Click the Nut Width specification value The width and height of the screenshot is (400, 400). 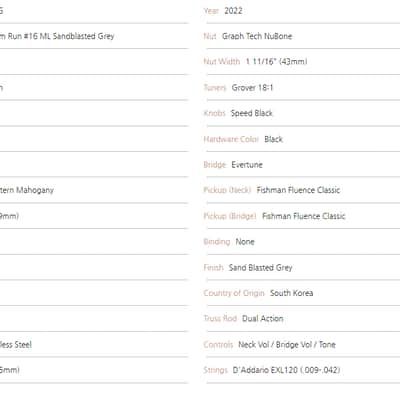276,62
